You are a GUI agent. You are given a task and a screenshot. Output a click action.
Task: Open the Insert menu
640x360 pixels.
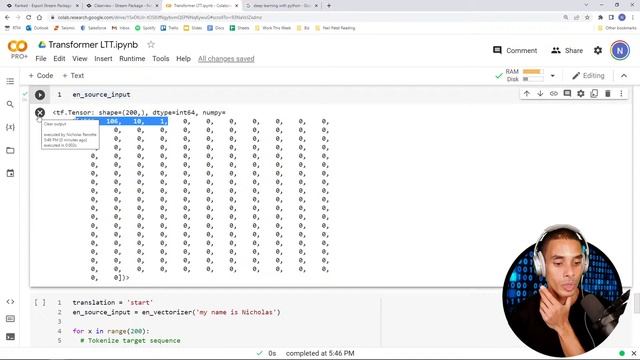[x=103, y=59]
